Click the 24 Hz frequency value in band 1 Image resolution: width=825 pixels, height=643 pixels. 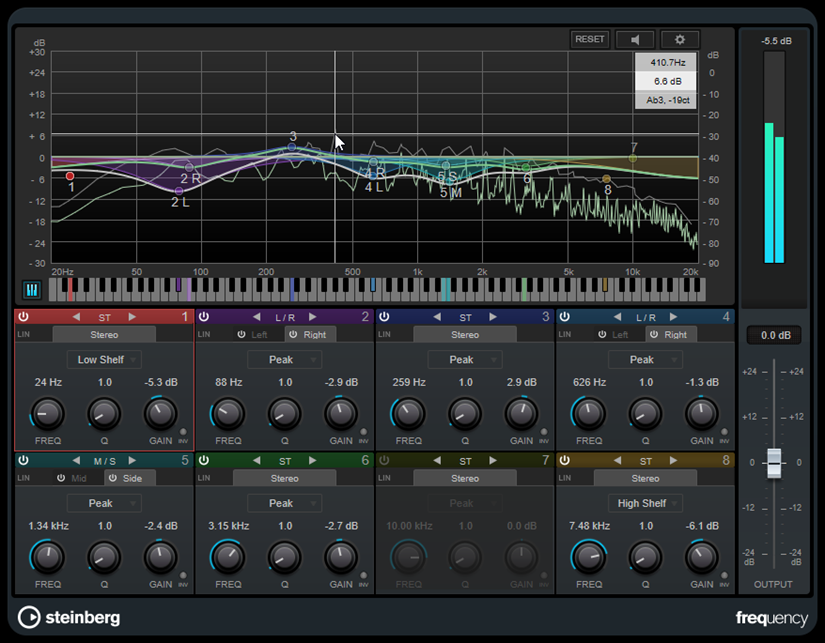(48, 383)
